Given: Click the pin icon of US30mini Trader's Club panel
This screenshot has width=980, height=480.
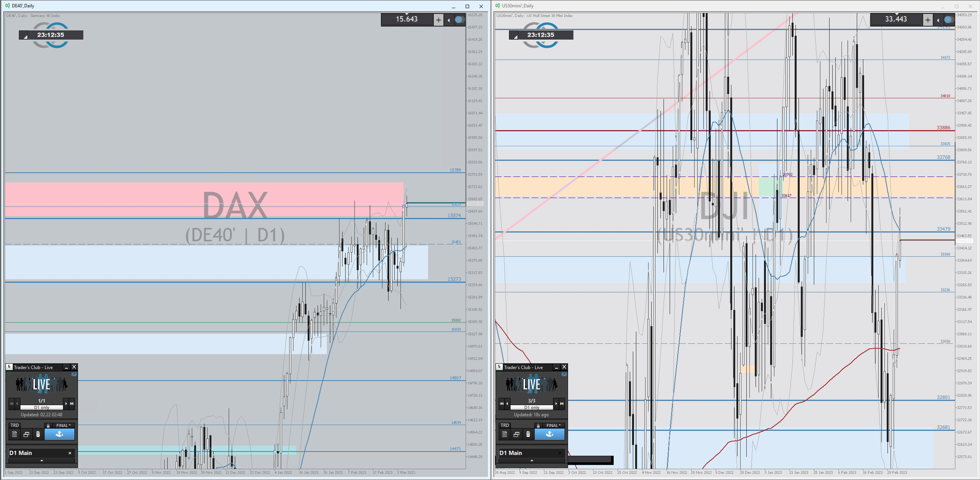Looking at the screenshot, I should point(500,367).
